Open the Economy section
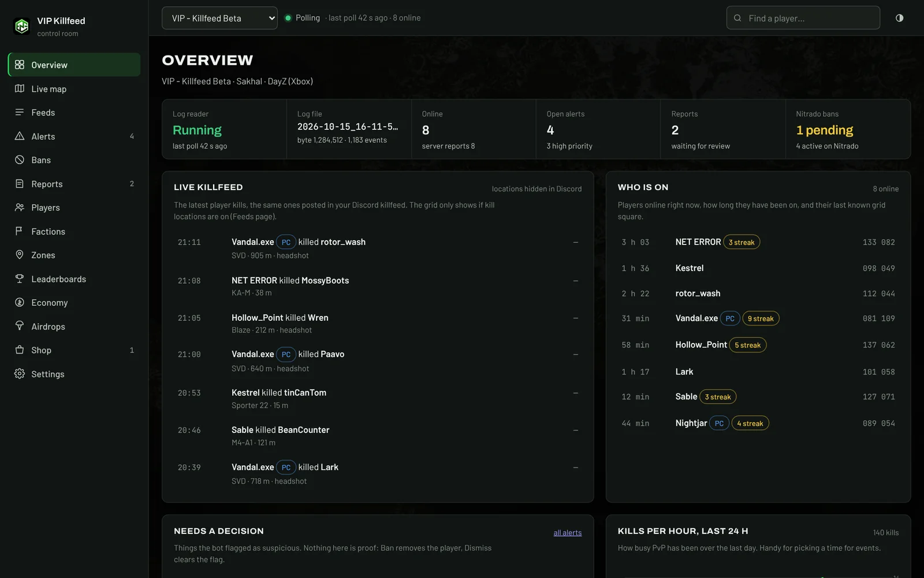Image resolution: width=924 pixels, height=578 pixels. [x=74, y=302]
